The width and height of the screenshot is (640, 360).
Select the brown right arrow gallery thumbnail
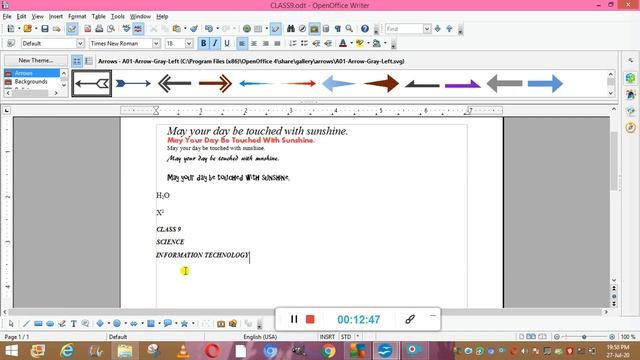pyautogui.click(x=381, y=84)
